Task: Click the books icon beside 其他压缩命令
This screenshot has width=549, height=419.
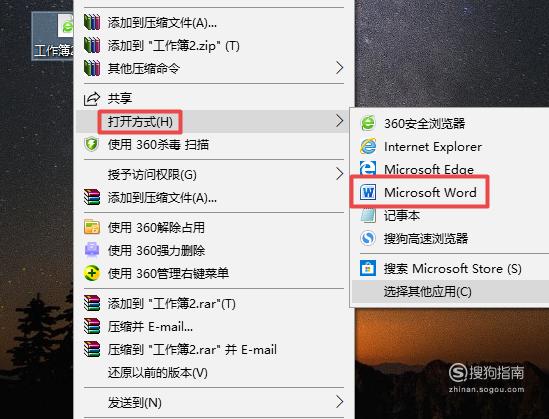Action: click(x=92, y=68)
